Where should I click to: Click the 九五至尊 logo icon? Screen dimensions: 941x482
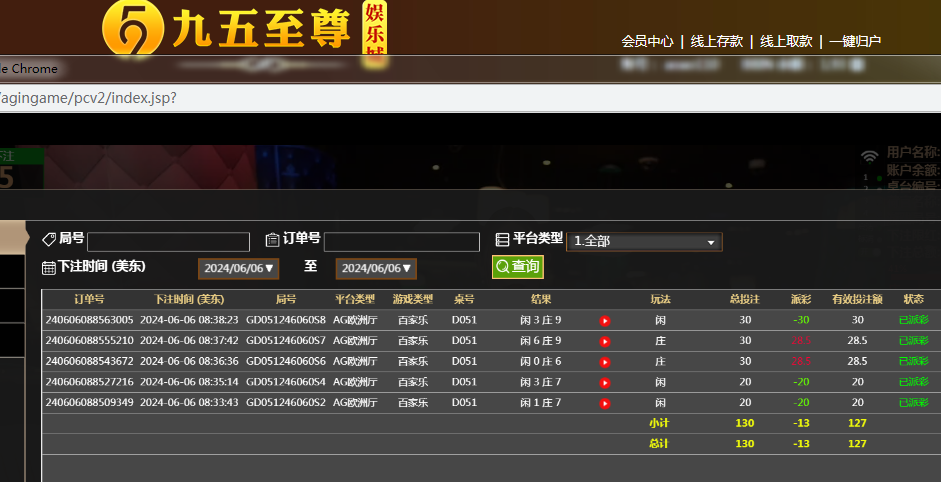tap(134, 30)
